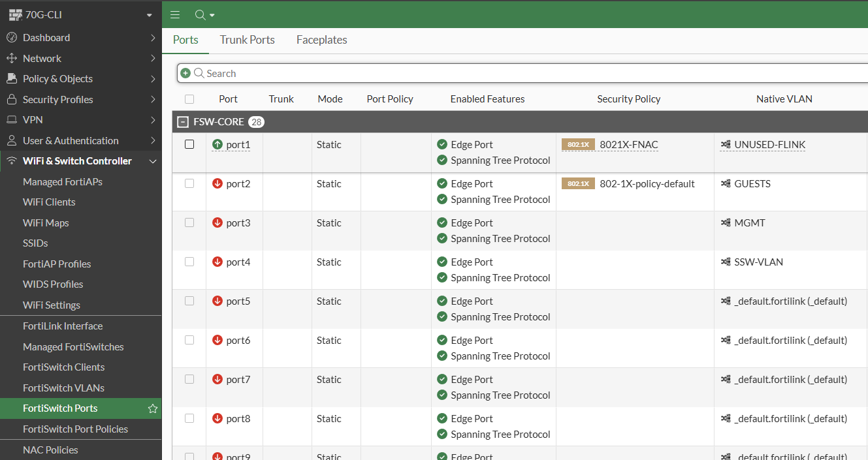The width and height of the screenshot is (868, 460).
Task: Click the green plus icon in search bar
Action: pos(185,73)
